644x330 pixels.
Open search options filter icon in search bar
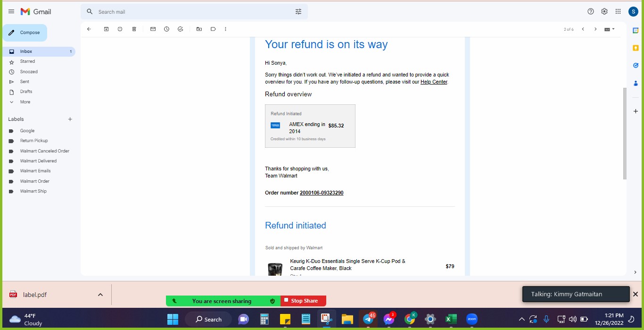point(298,12)
